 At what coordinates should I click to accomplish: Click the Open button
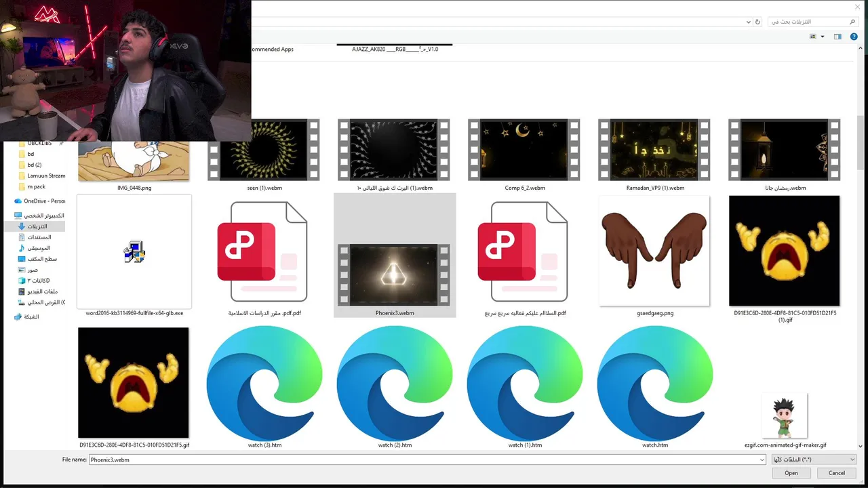pos(791,473)
